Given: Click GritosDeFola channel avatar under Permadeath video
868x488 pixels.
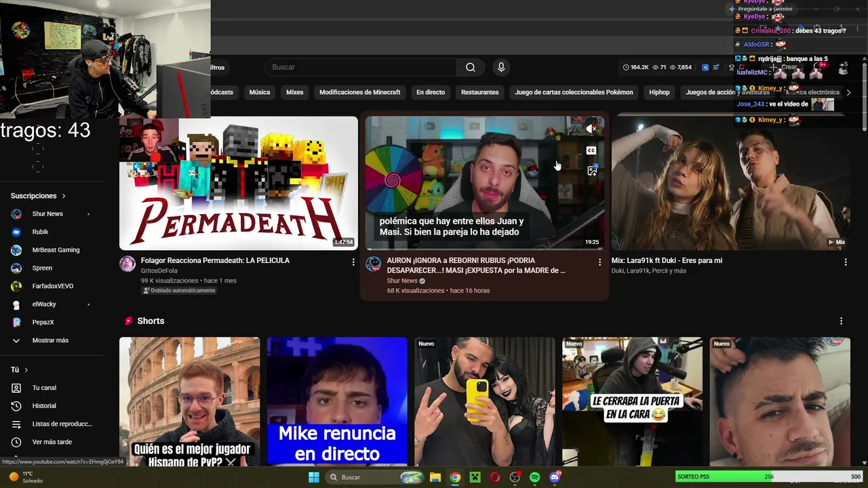Looking at the screenshot, I should [127, 264].
